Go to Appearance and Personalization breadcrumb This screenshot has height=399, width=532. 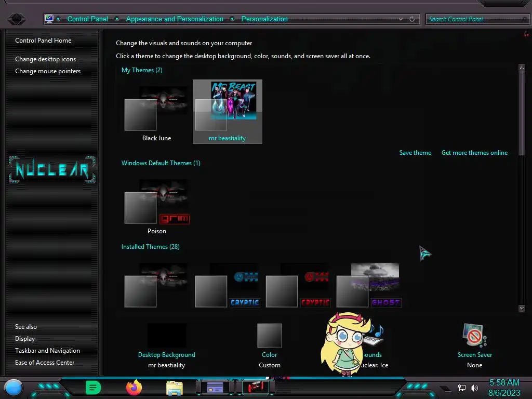pos(175,19)
